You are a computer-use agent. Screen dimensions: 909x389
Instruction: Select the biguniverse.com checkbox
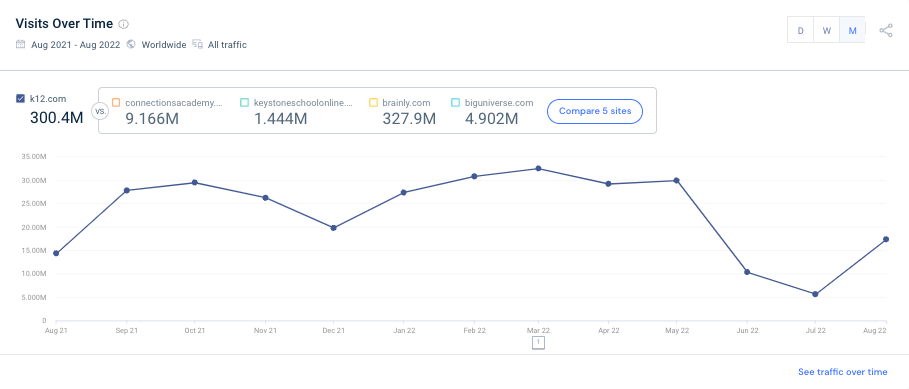455,103
